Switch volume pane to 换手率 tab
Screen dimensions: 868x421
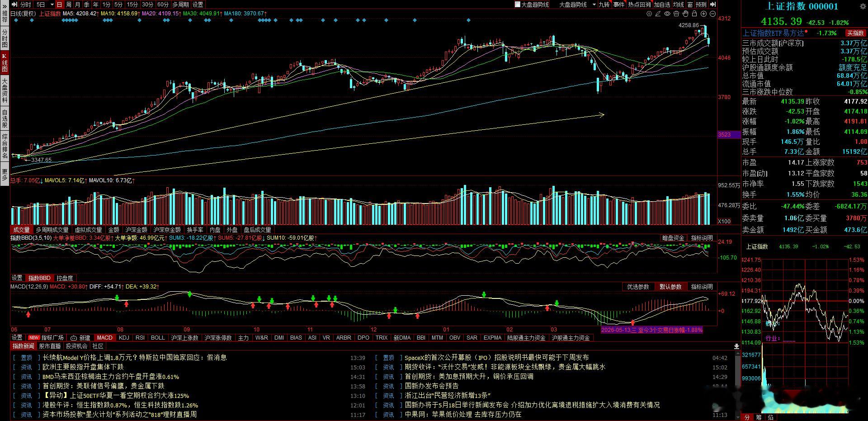pyautogui.click(x=195, y=230)
